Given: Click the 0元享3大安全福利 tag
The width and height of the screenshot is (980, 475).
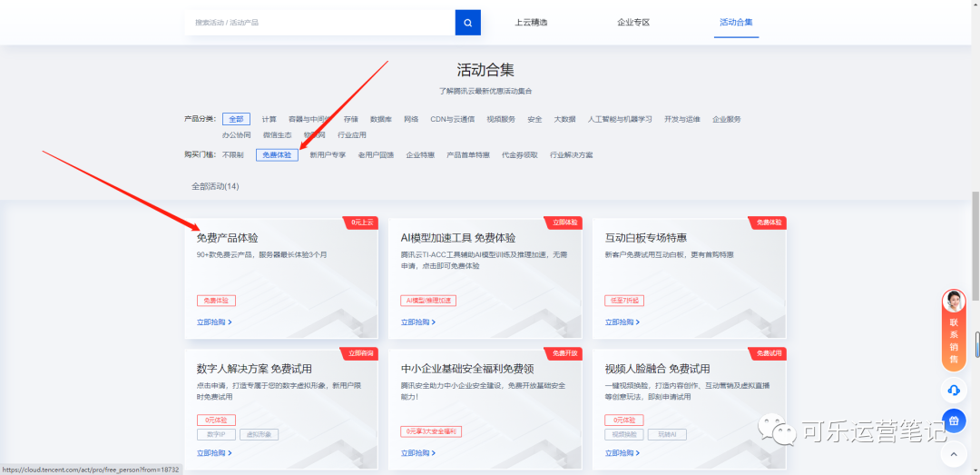Looking at the screenshot, I should pos(431,431).
